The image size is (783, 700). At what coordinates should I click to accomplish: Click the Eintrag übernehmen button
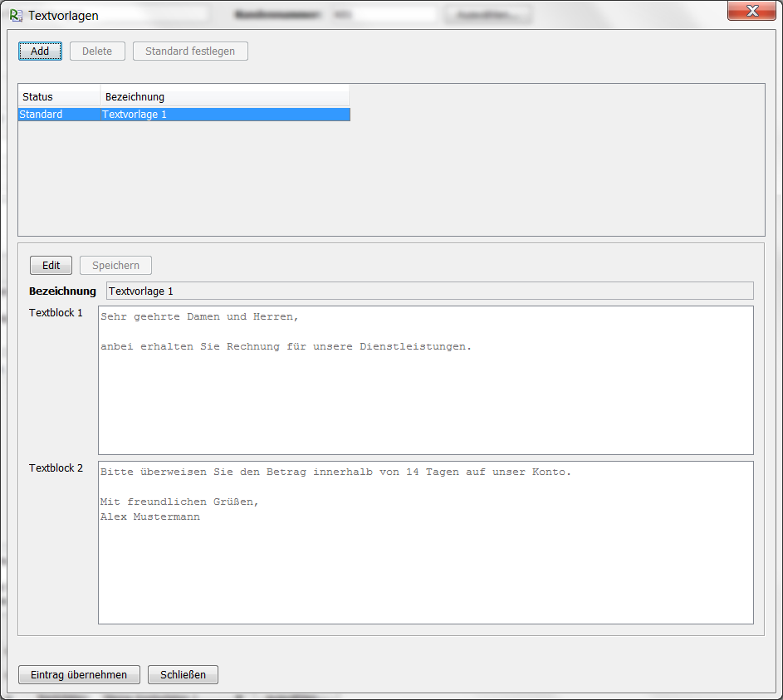pos(79,674)
